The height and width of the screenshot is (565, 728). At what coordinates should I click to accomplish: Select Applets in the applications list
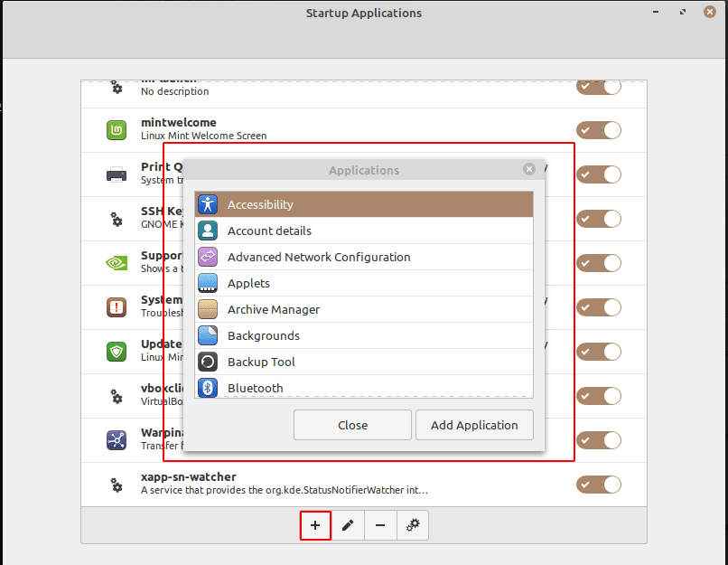point(364,283)
